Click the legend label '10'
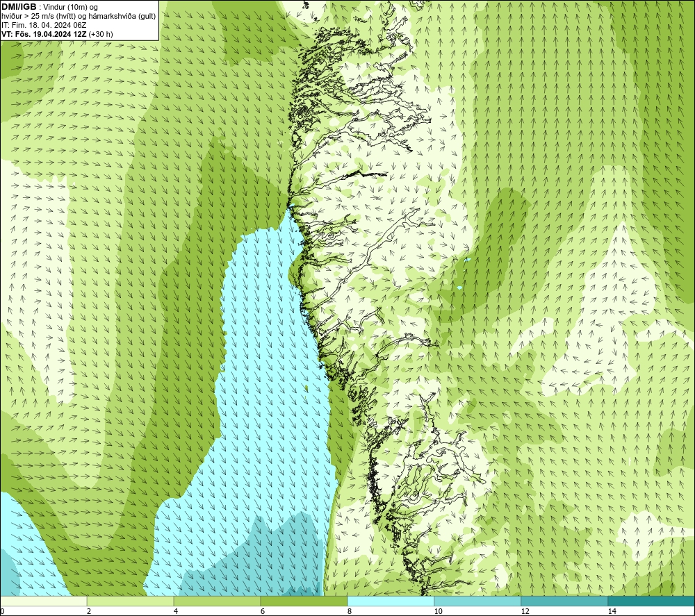Viewport: 695px width, 616px height. 439,611
